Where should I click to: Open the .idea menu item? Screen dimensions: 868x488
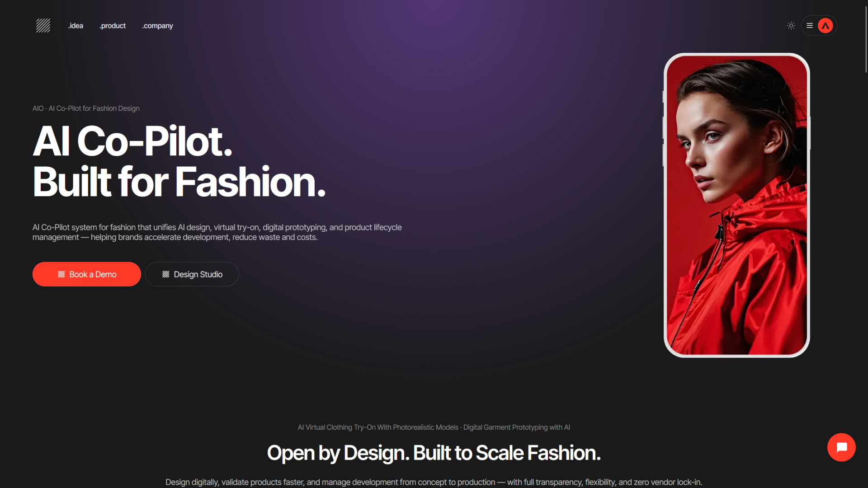click(x=75, y=26)
